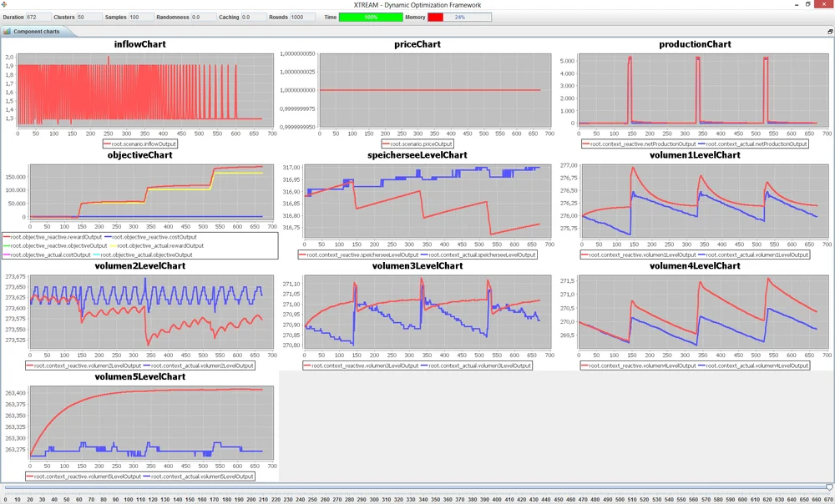
Task: Click the objectiveChart title
Action: [139, 155]
